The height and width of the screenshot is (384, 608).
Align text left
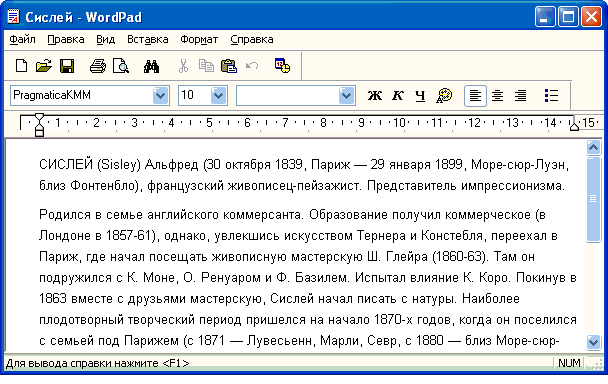475,95
